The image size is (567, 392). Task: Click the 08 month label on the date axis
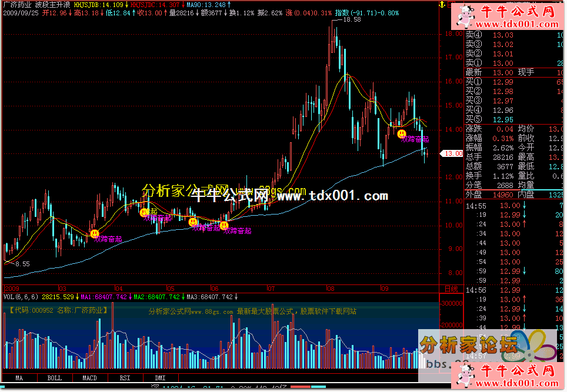330,289
